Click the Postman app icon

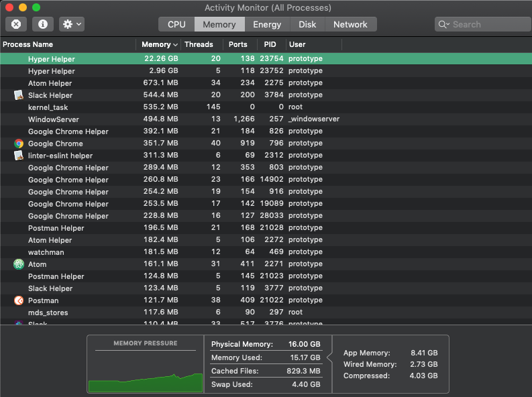19,300
